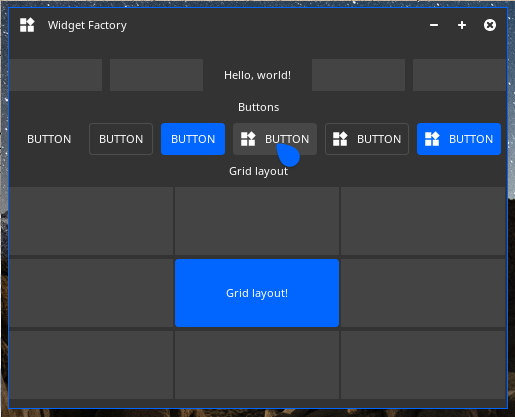Select the blue "Grid layout!" cell
This screenshot has height=417, width=515.
[x=257, y=293]
